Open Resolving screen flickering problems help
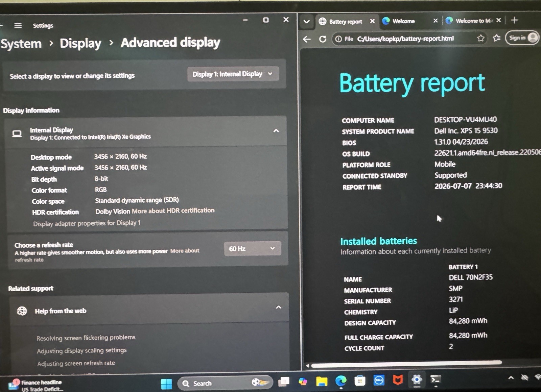541x392 pixels. (86, 338)
